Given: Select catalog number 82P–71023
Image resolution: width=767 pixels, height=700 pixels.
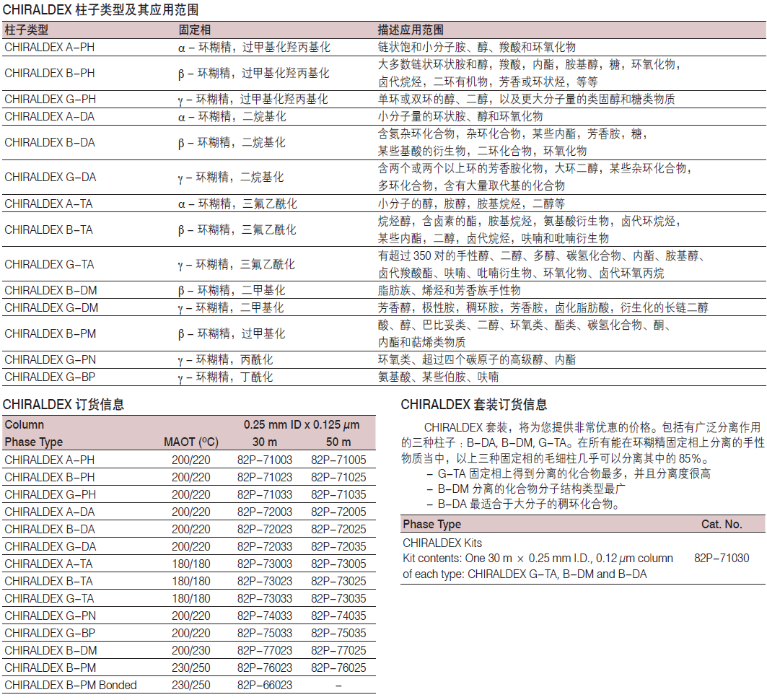Looking at the screenshot, I should [265, 478].
